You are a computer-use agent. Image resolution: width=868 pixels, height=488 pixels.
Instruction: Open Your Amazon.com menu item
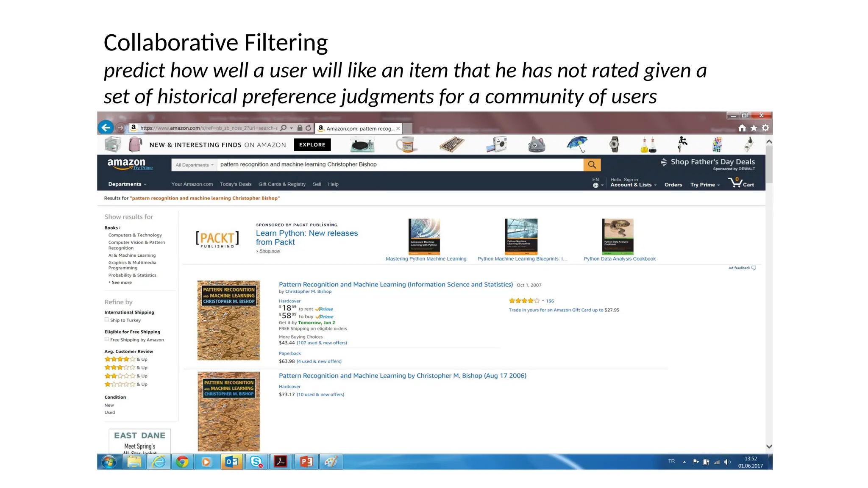[x=192, y=184]
